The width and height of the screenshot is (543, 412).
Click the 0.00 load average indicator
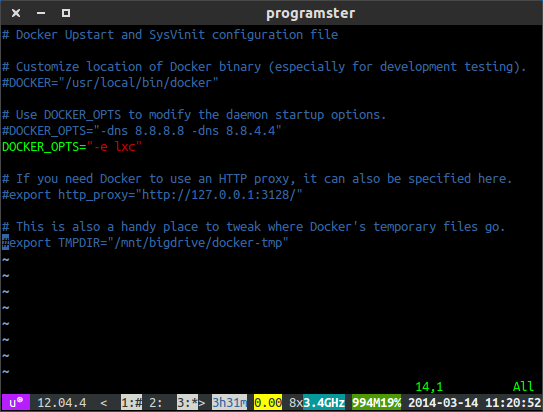[x=268, y=403]
